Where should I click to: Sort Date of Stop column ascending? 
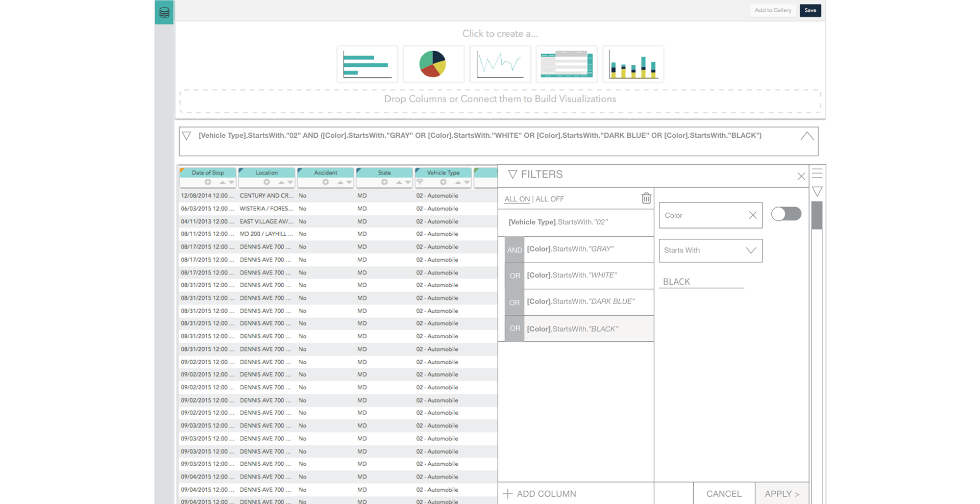pyautogui.click(x=223, y=182)
